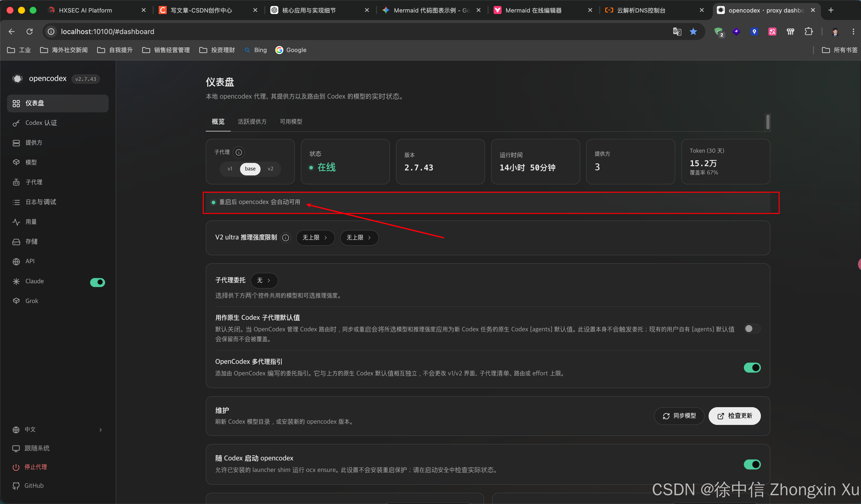
Task: Open the 自我提升 bookmarks folder
Action: pyautogui.click(x=115, y=50)
